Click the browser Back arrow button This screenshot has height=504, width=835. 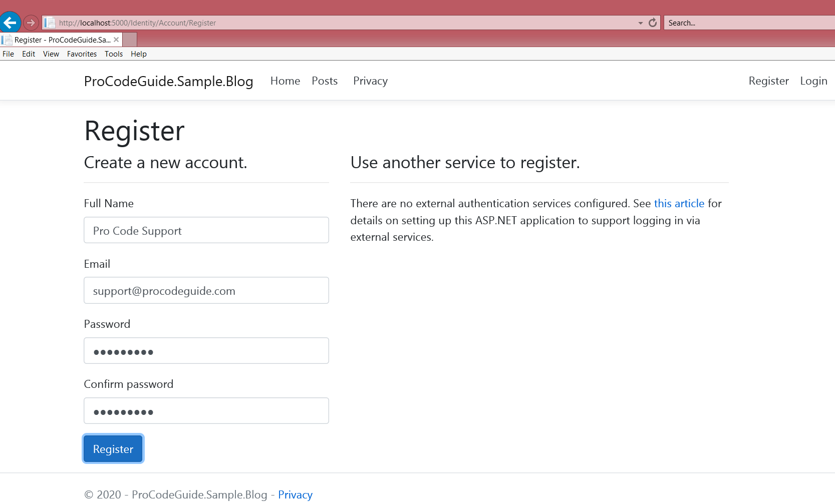coord(10,23)
